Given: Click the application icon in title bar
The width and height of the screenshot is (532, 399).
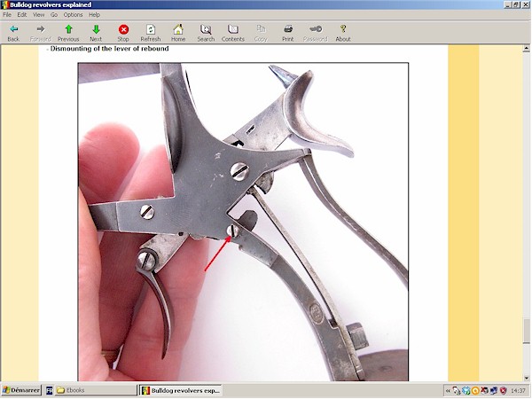Looking at the screenshot, I should pos(4,4).
